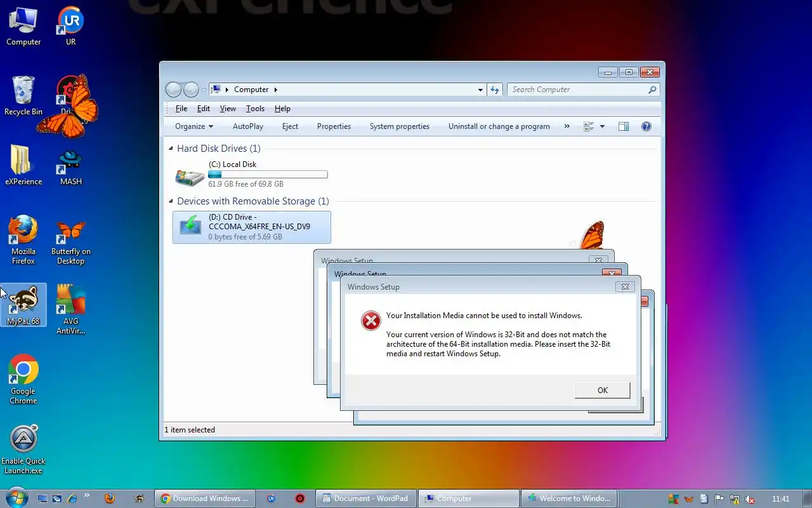
Task: Select the MASH desktop shortcut
Action: (x=70, y=166)
